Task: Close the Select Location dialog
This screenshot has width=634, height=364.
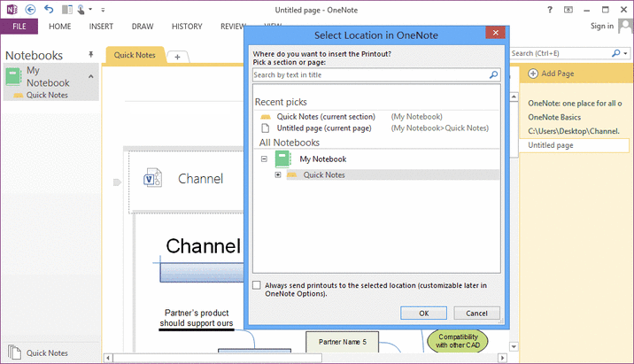Action: tap(496, 33)
